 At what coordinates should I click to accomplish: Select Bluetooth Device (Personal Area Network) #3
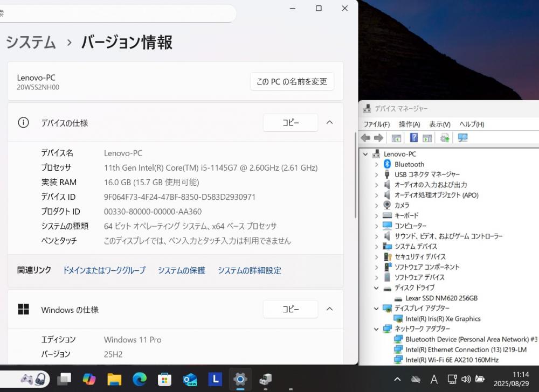[x=471, y=339]
